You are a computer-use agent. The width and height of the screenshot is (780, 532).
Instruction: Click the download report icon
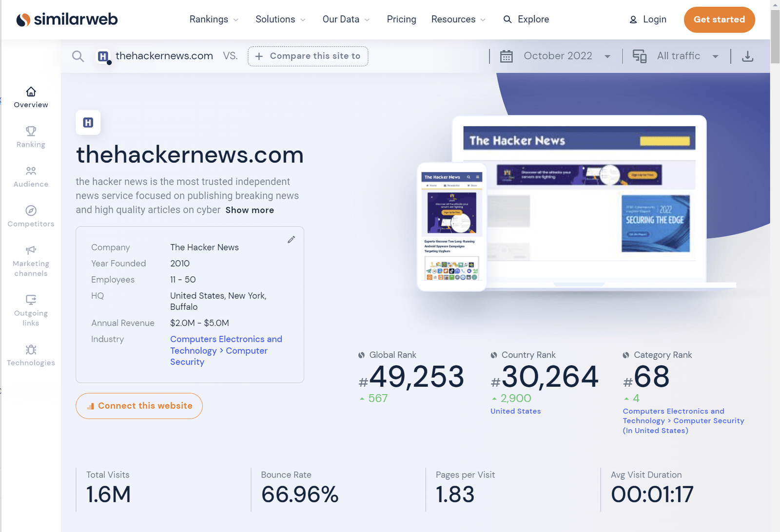tap(747, 56)
